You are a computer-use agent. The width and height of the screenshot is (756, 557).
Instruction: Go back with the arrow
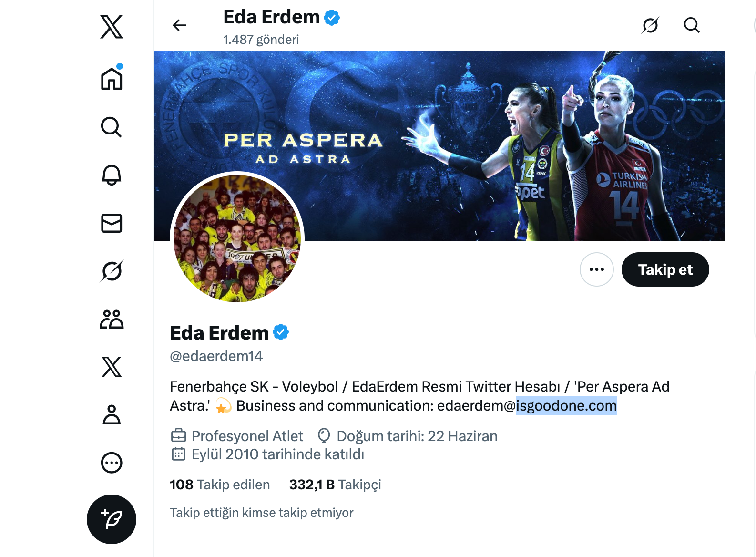180,25
